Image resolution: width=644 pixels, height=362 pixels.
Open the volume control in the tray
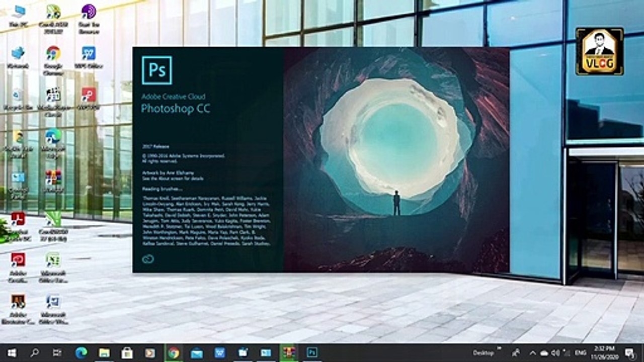coord(556,352)
